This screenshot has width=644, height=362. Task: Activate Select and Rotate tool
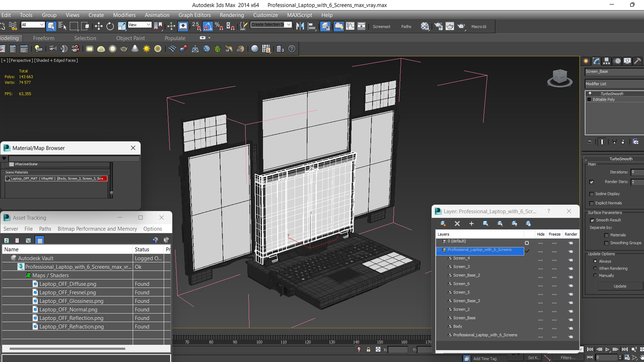[110, 26]
